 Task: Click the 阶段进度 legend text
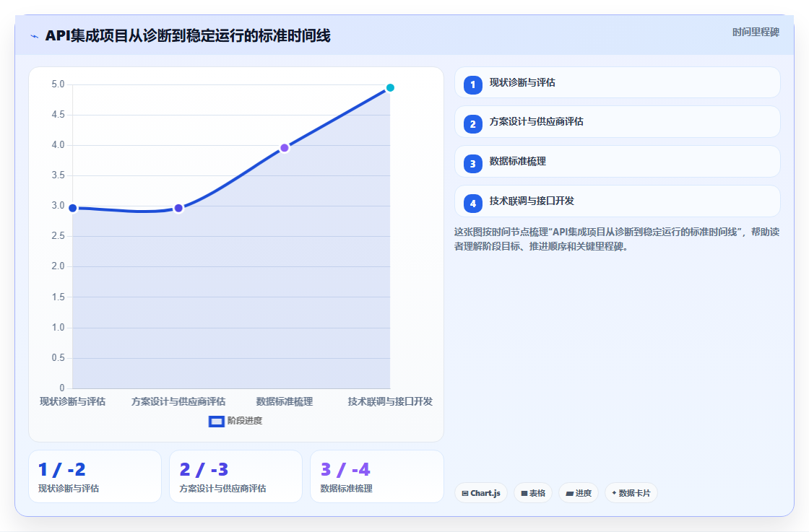(x=245, y=421)
